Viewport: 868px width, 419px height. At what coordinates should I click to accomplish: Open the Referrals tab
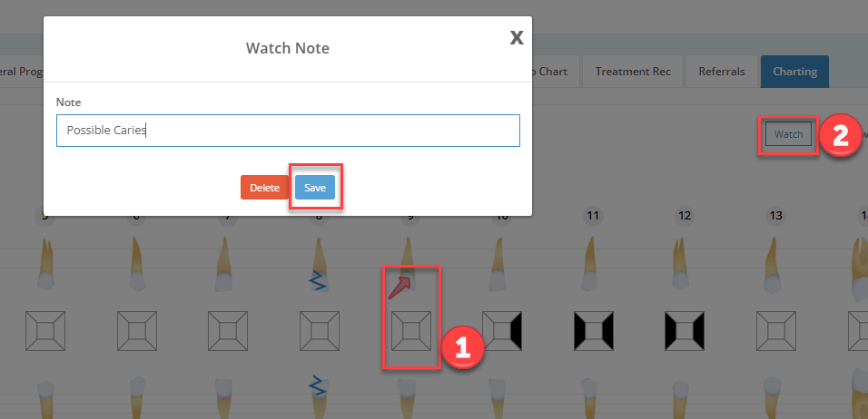click(x=721, y=72)
